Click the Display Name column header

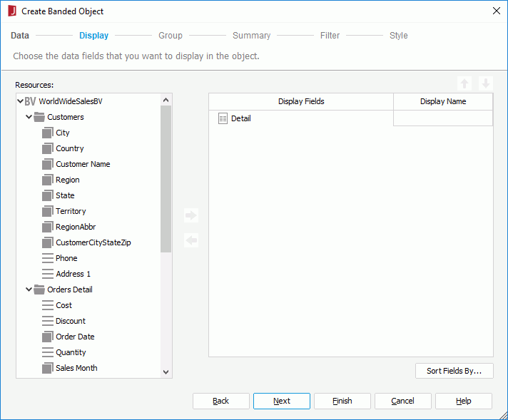[x=443, y=101]
